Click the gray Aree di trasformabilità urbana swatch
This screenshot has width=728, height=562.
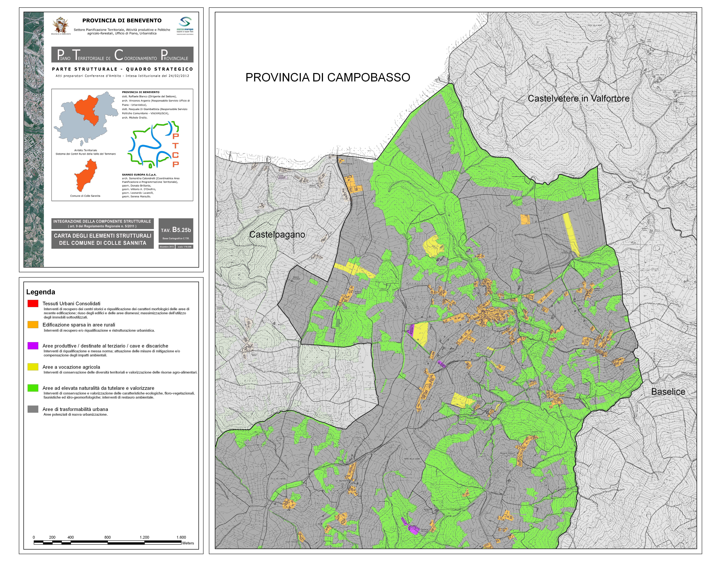click(x=33, y=409)
